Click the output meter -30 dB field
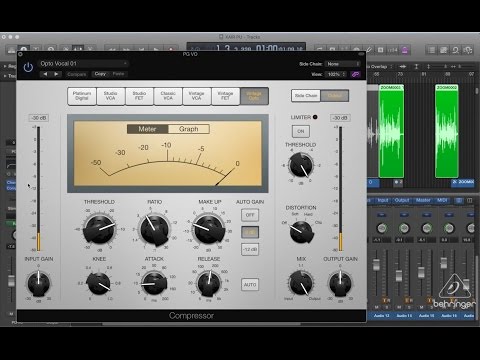Screen dimensions: 480x360 coord(340,118)
